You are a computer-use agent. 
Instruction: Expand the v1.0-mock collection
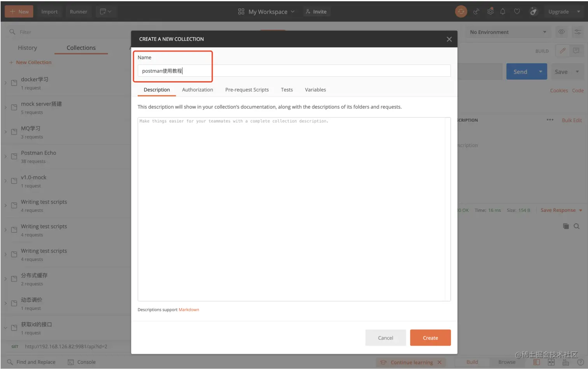pyautogui.click(x=5, y=181)
